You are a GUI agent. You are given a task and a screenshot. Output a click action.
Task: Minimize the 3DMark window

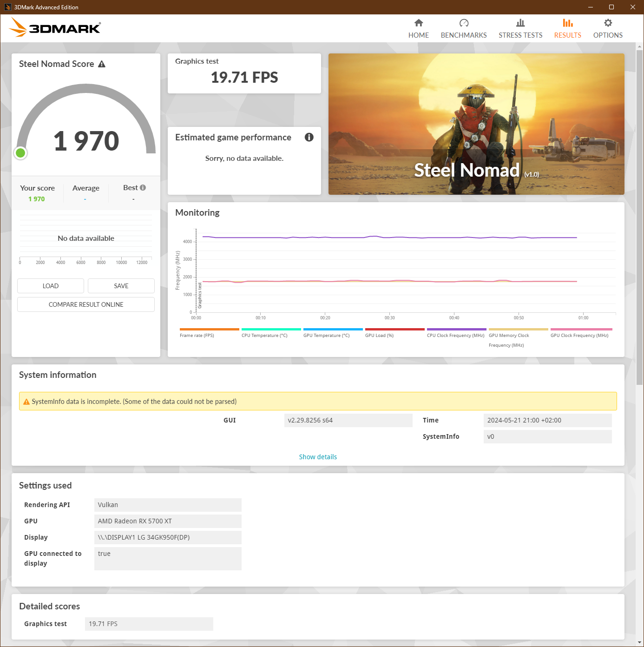[591, 7]
